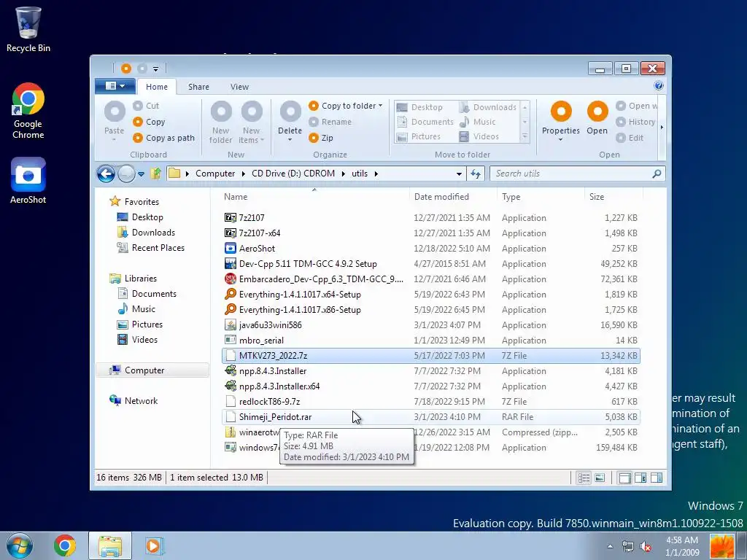Click the Search utils input field

click(x=577, y=174)
